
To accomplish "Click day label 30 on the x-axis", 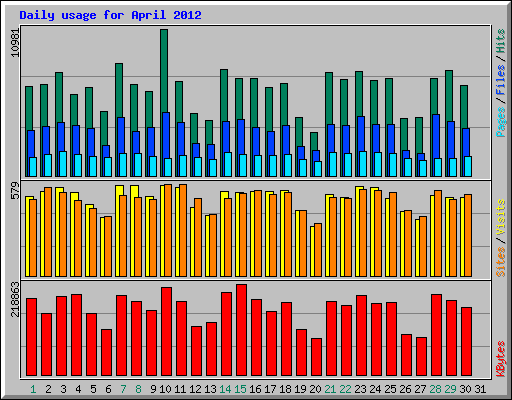I will pyautogui.click(x=465, y=389).
